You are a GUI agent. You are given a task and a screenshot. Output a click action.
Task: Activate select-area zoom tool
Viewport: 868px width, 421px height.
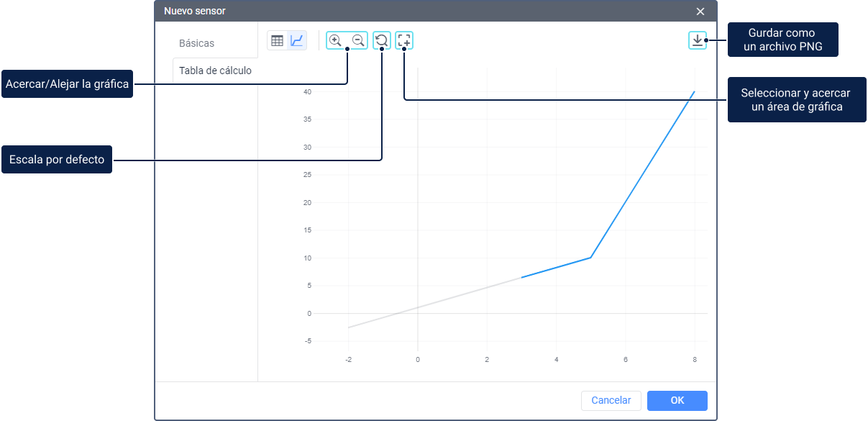404,41
